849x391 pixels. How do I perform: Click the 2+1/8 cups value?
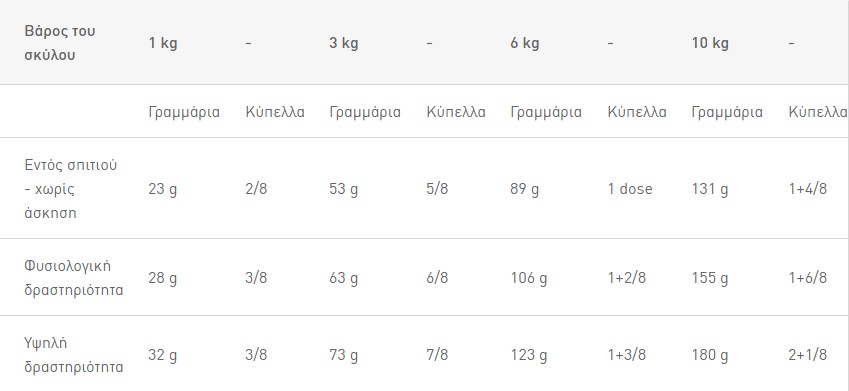pos(808,355)
